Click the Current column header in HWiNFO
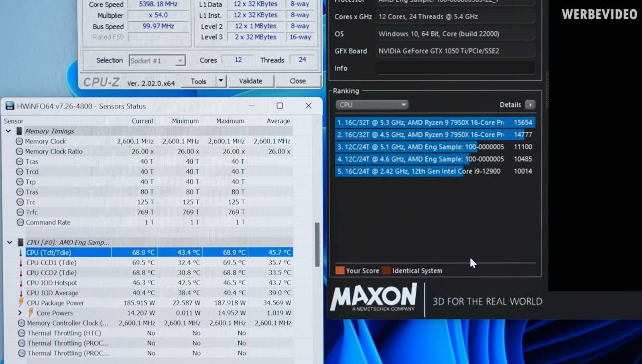 click(142, 121)
